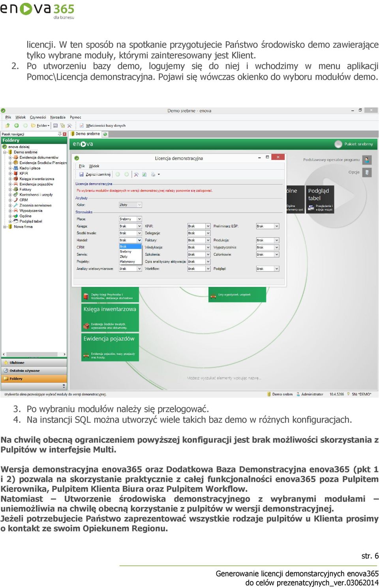
Task: Click the Ewidencja pojazdów car icon in tree
Action: pos(16,184)
